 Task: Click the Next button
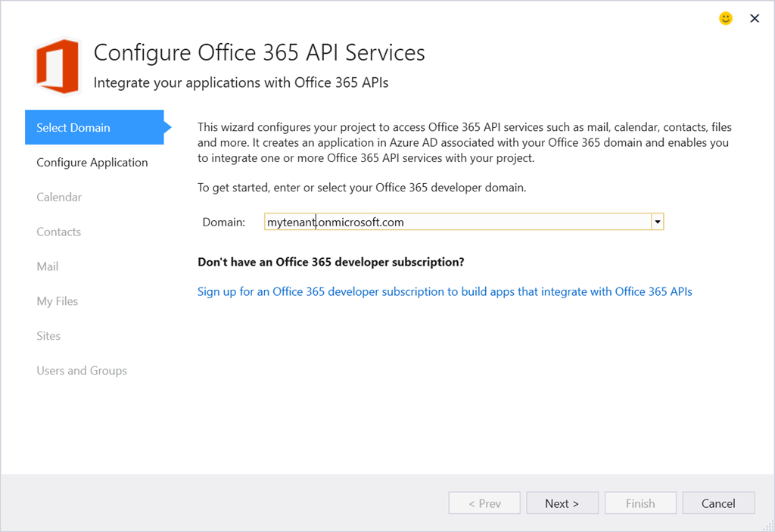click(562, 503)
